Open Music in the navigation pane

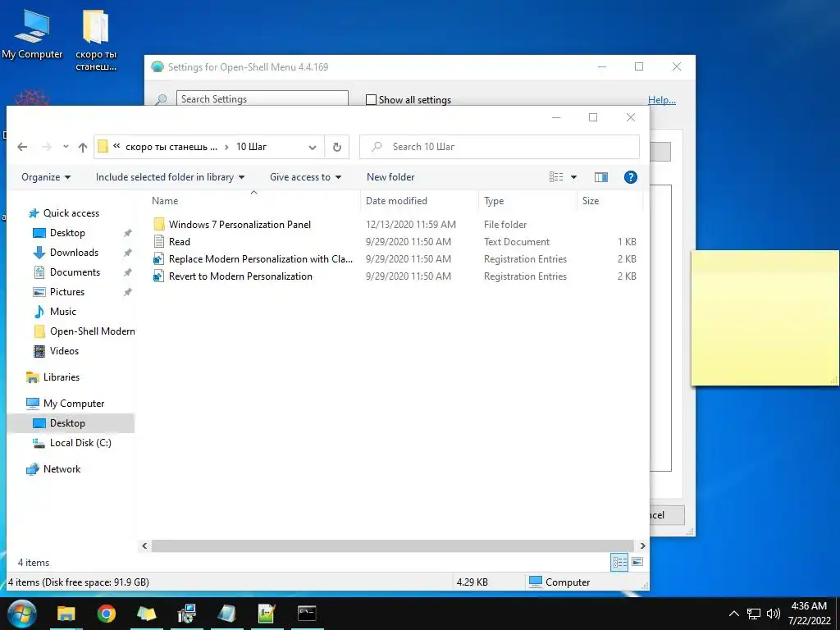(62, 312)
